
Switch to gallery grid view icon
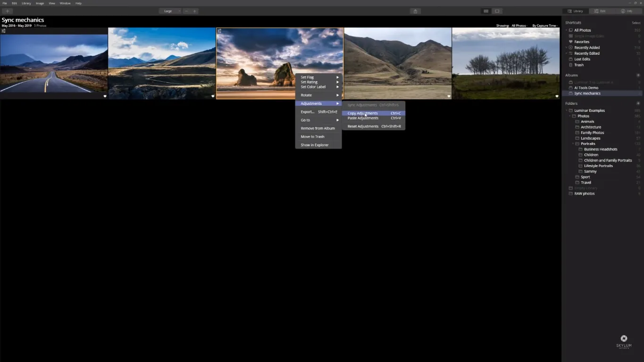pyautogui.click(x=486, y=11)
